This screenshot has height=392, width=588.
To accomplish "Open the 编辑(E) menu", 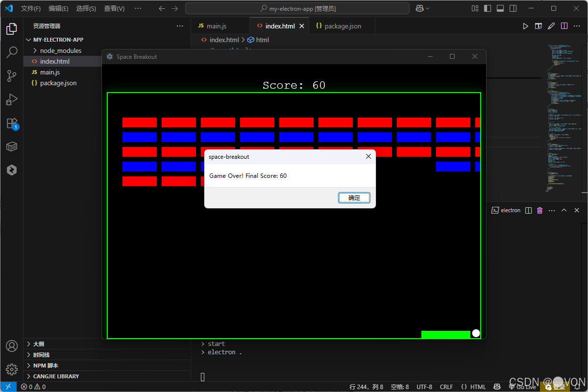I will 58,8.
